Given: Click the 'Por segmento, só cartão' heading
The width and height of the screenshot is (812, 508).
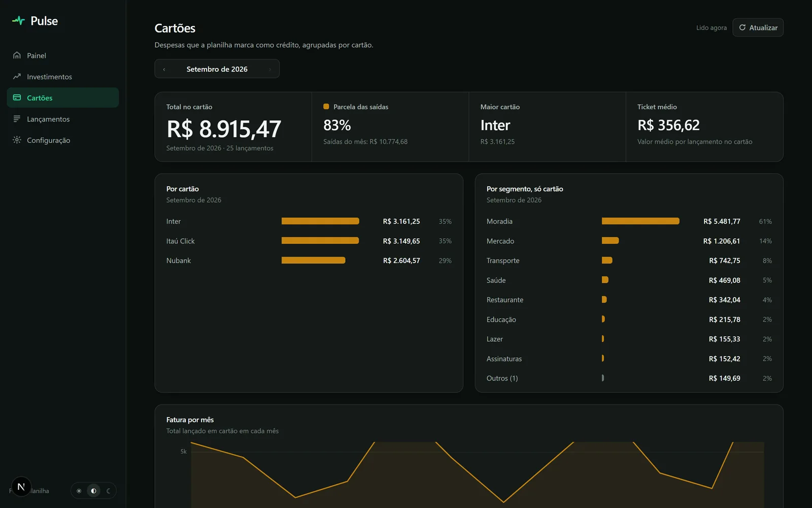Looking at the screenshot, I should (x=525, y=189).
